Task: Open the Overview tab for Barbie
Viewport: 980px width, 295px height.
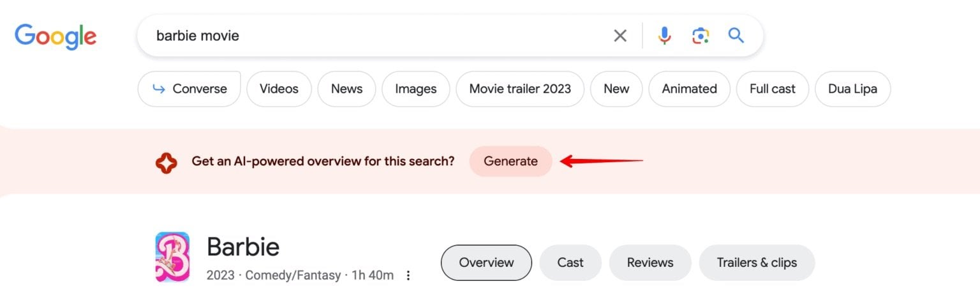Action: [x=486, y=262]
